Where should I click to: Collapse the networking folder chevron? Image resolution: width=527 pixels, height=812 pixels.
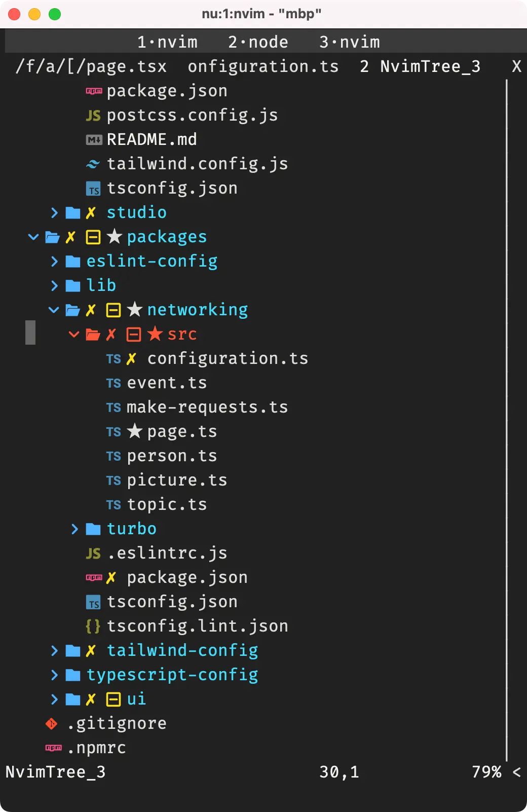(54, 310)
